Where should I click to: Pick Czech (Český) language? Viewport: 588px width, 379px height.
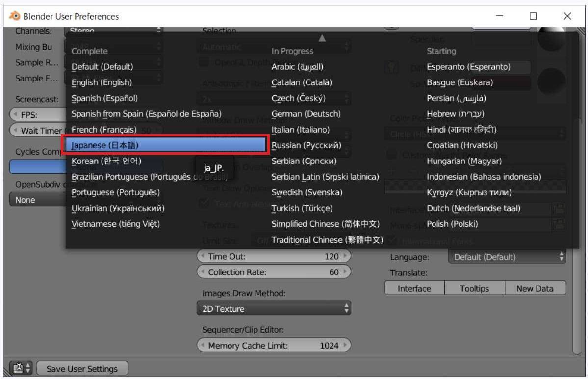298,98
